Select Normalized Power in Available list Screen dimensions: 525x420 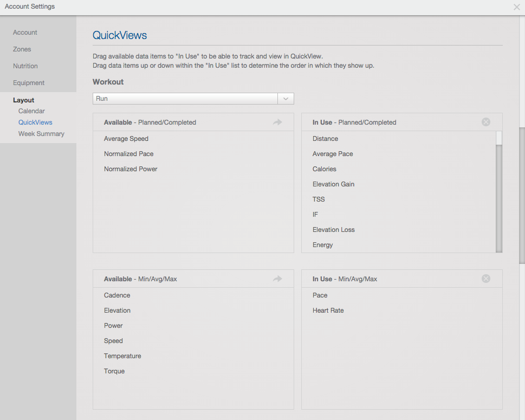click(131, 169)
